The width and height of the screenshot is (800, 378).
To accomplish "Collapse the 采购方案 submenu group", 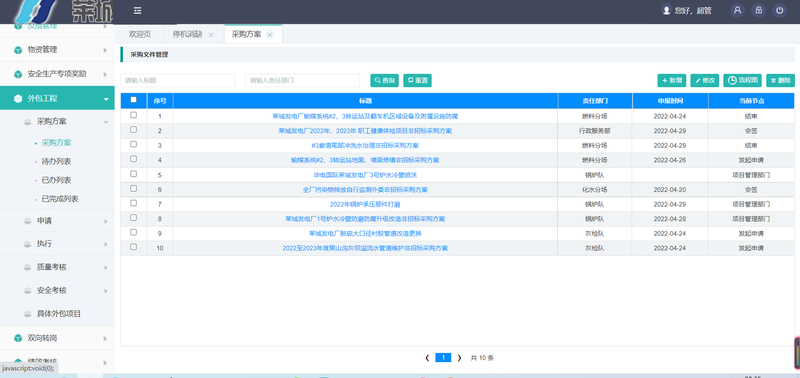I will pyautogui.click(x=106, y=122).
